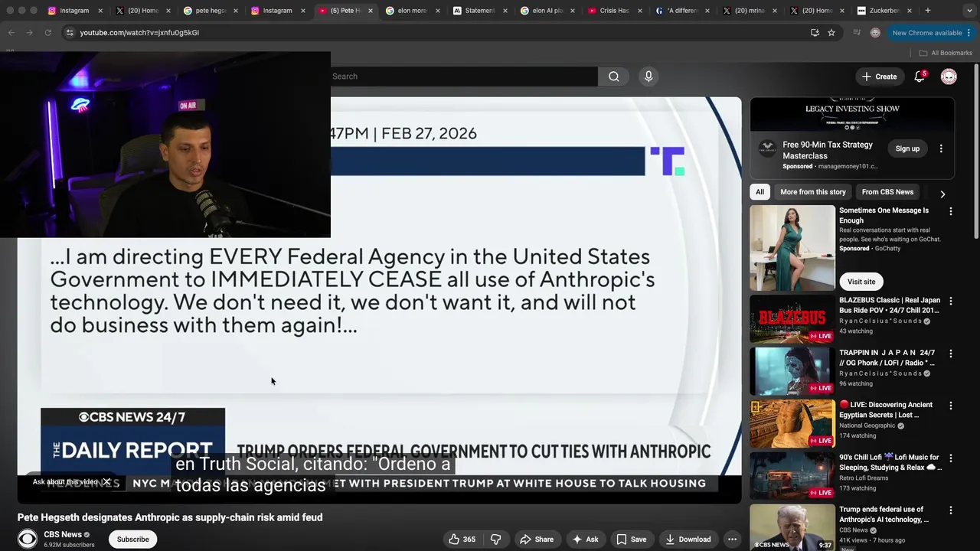Dismiss the 'Ask about this video' chip
This screenshot has height=551, width=980.
pyautogui.click(x=106, y=482)
